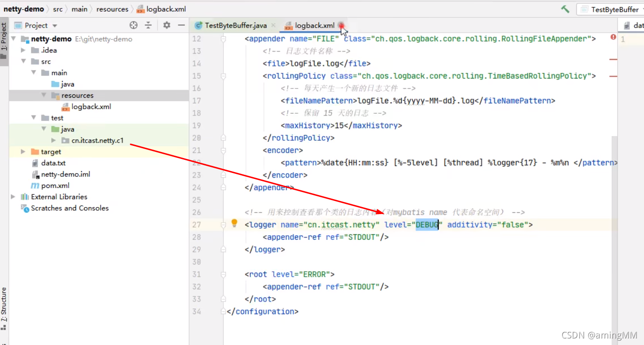Click resources breadcrumb in navigation bar

click(113, 9)
